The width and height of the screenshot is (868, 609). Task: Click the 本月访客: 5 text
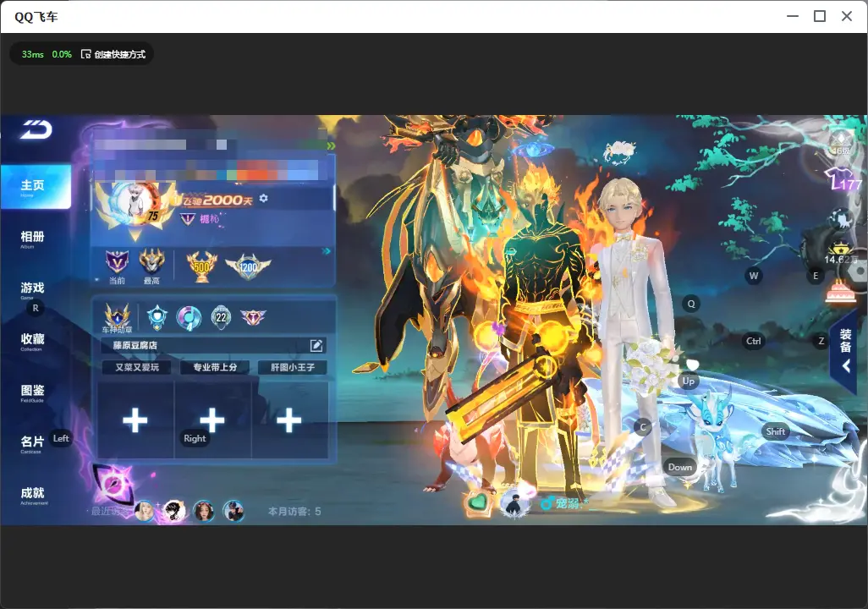294,512
